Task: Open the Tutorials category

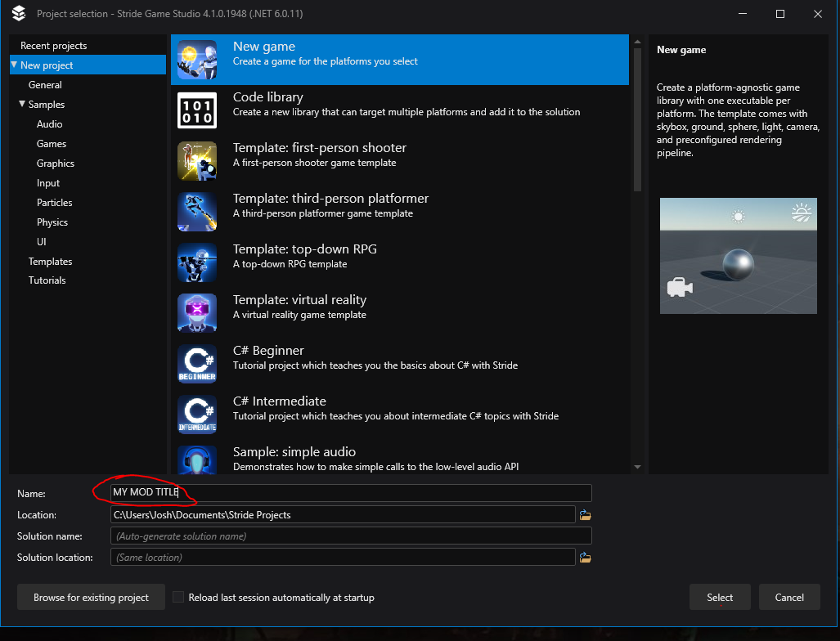Action: pos(47,280)
